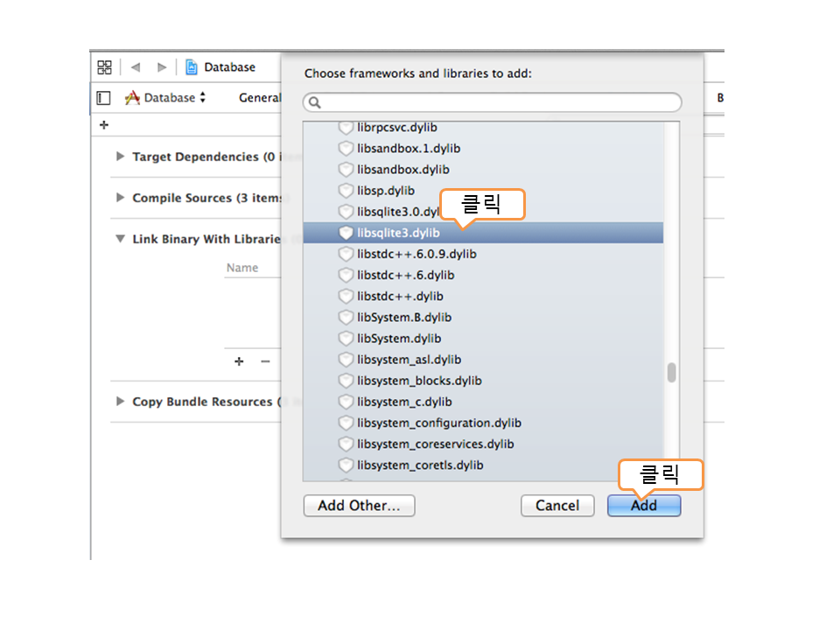
Task: Click the plus icon to add library
Action: coord(239,361)
